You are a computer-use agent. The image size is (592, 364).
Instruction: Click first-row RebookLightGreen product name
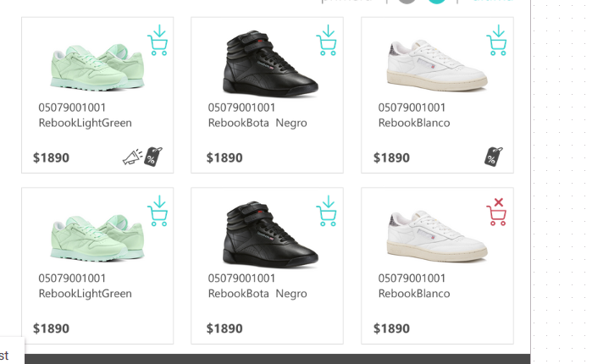(85, 123)
